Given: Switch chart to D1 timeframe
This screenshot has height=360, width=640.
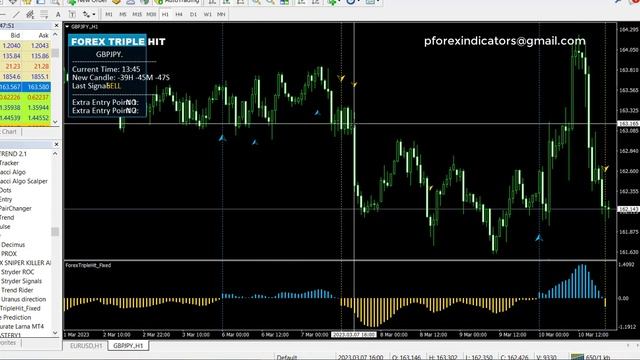Looking at the screenshot, I should [x=193, y=14].
